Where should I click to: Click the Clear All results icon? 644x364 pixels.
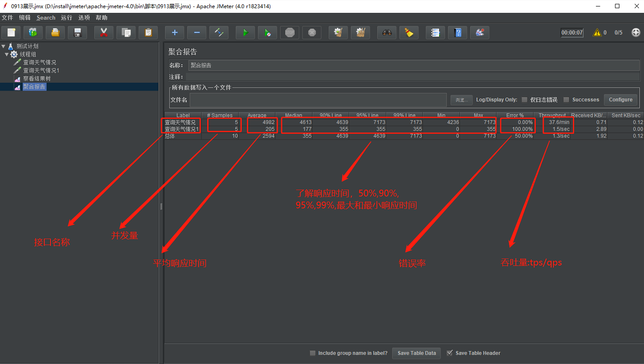click(x=360, y=32)
